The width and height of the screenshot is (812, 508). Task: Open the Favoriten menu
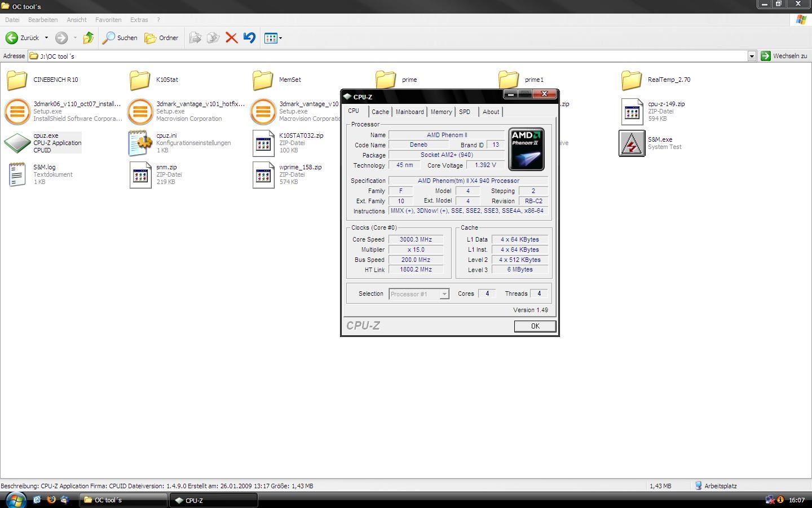(108, 20)
